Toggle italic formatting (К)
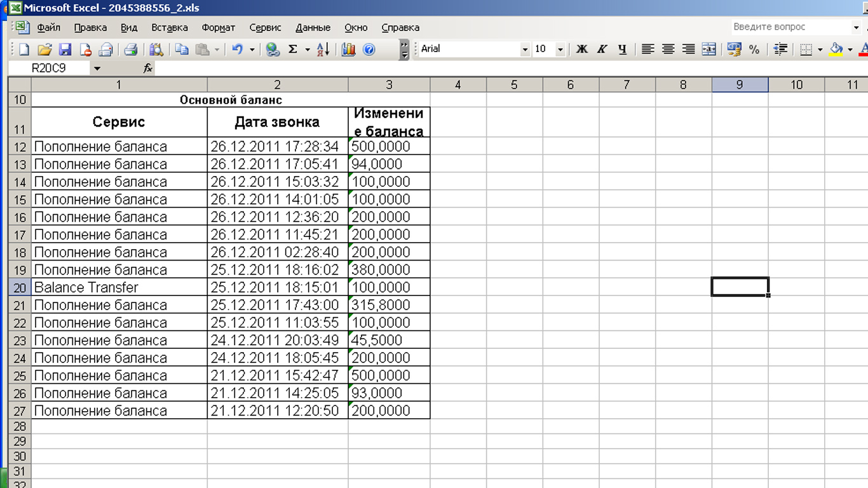 (602, 50)
